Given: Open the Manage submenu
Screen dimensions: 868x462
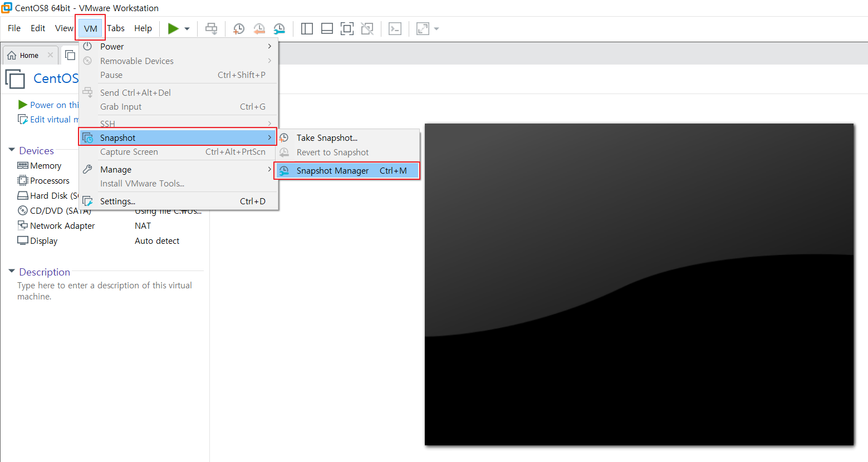Looking at the screenshot, I should (x=178, y=170).
